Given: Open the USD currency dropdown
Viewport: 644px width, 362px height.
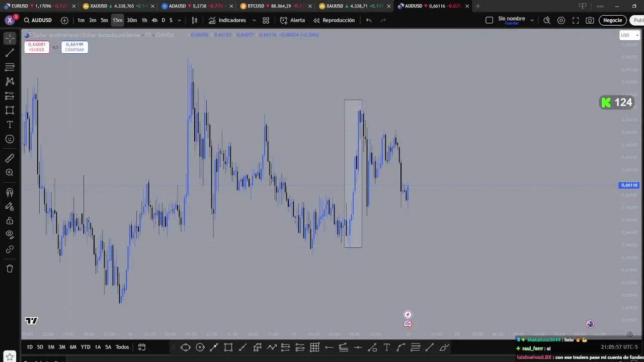Looking at the screenshot, I should [629, 35].
